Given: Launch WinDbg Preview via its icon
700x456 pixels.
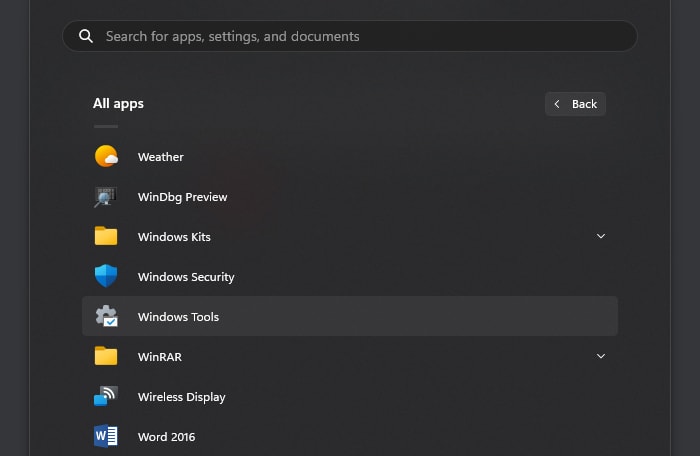Looking at the screenshot, I should coord(106,197).
